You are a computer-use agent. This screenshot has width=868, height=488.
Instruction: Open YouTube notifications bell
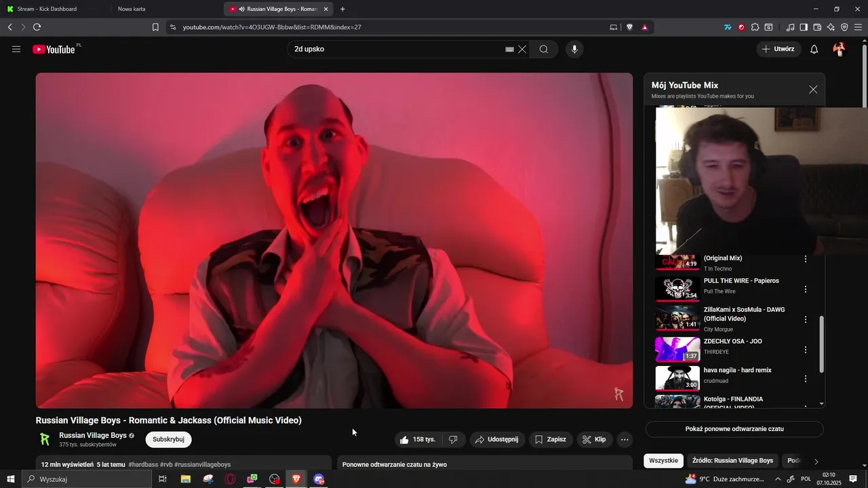814,49
